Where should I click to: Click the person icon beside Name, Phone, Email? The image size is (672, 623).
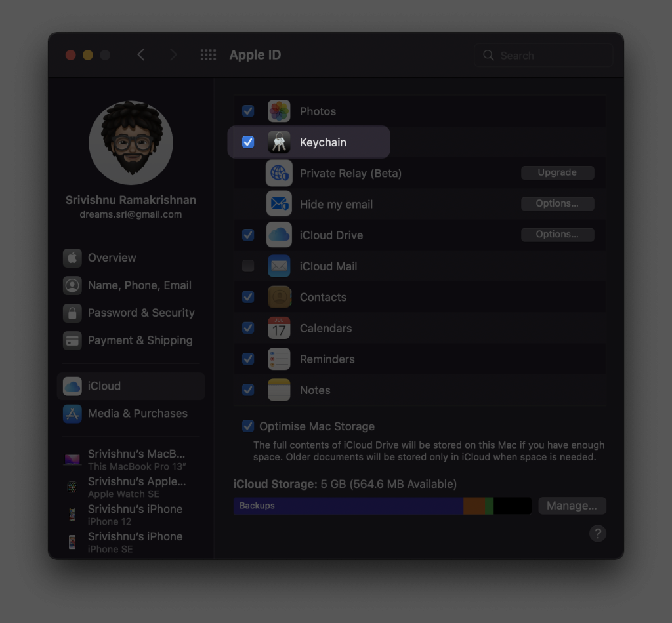[72, 285]
